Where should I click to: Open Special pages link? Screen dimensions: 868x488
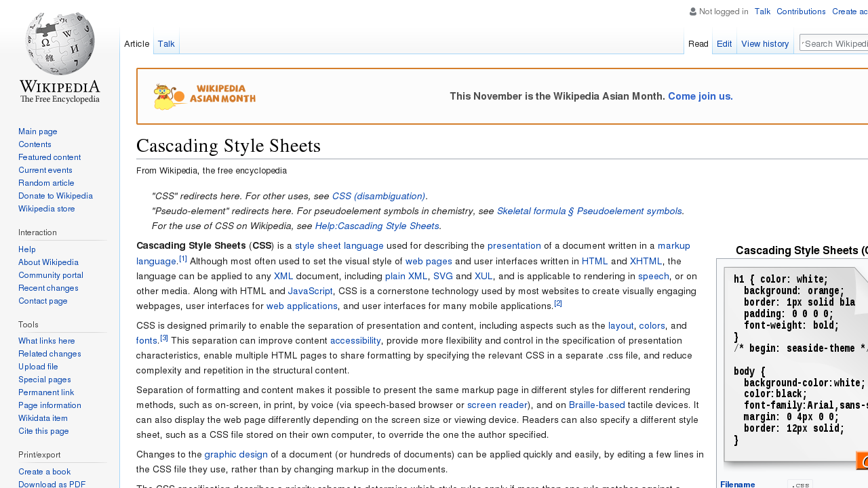[x=45, y=380]
